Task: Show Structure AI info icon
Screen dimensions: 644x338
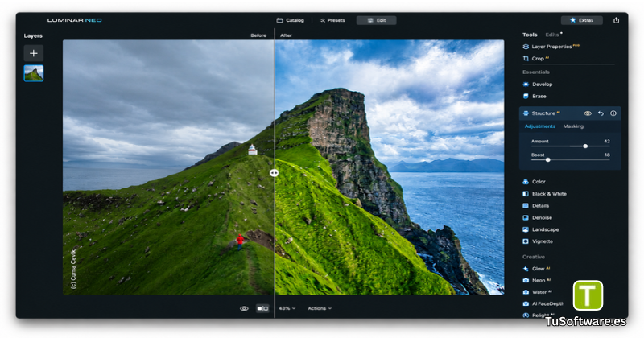Action: pyautogui.click(x=613, y=113)
